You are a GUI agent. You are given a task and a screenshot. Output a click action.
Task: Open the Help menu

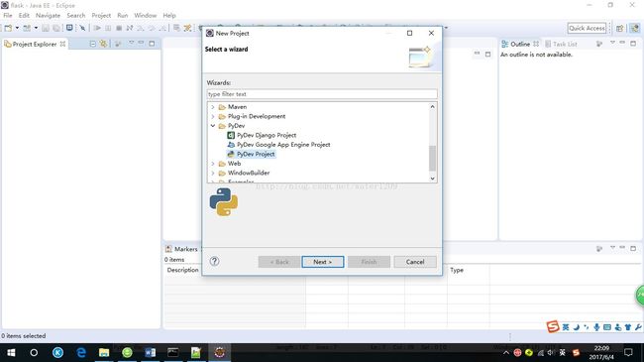(x=169, y=15)
